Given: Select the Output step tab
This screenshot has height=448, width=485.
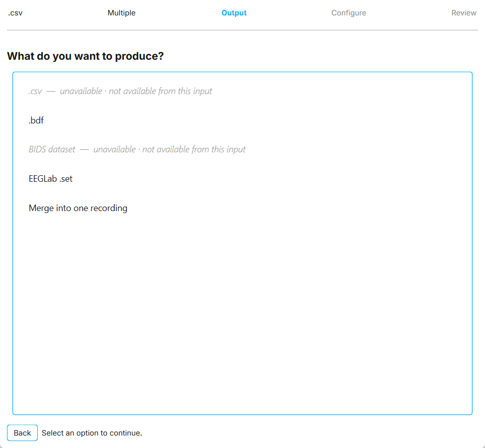Looking at the screenshot, I should pos(234,13).
